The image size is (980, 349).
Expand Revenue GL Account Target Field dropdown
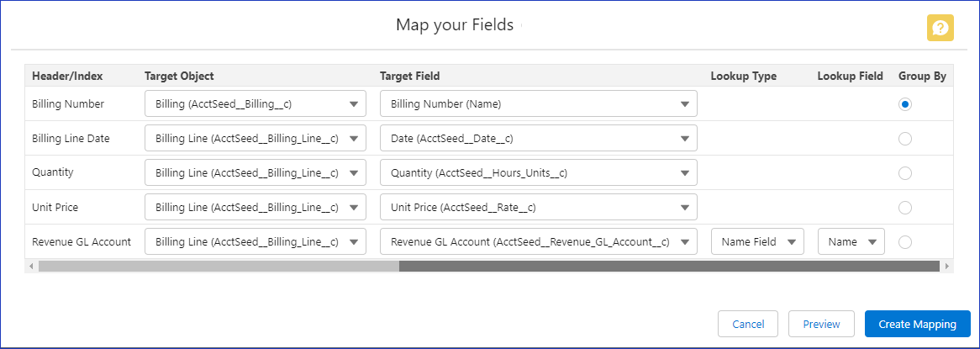[x=538, y=242]
